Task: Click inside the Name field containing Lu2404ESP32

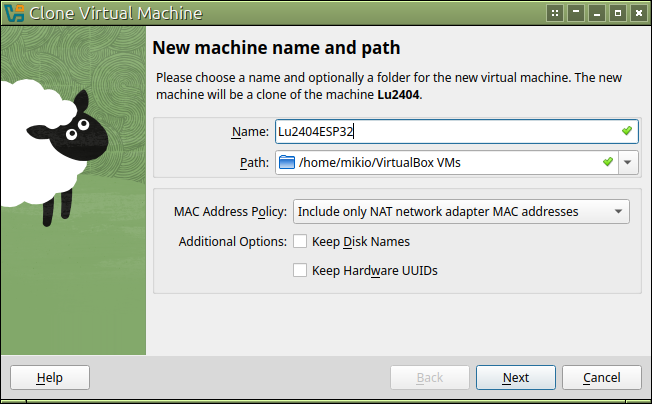Action: pyautogui.click(x=440, y=131)
